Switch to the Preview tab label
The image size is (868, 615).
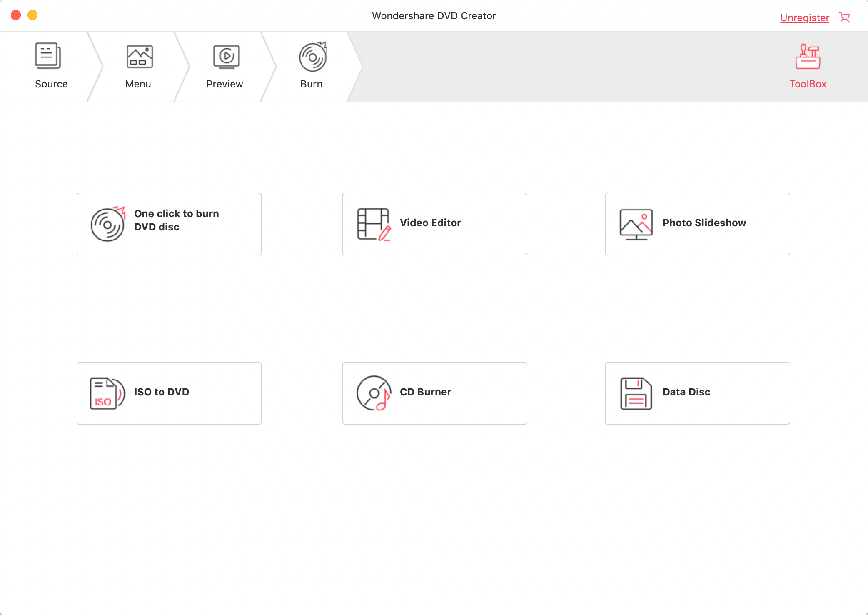pos(224,84)
